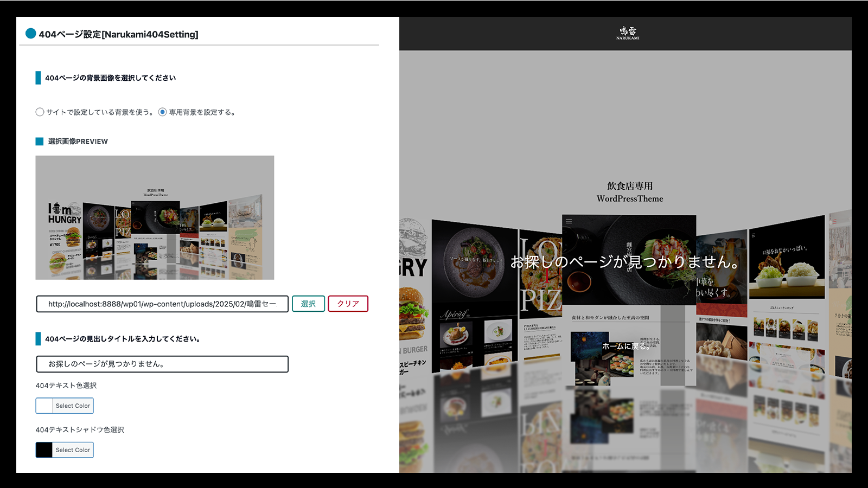Open the hamburger menu on the center theme preview
This screenshot has width=868, height=488.
pyautogui.click(x=569, y=221)
